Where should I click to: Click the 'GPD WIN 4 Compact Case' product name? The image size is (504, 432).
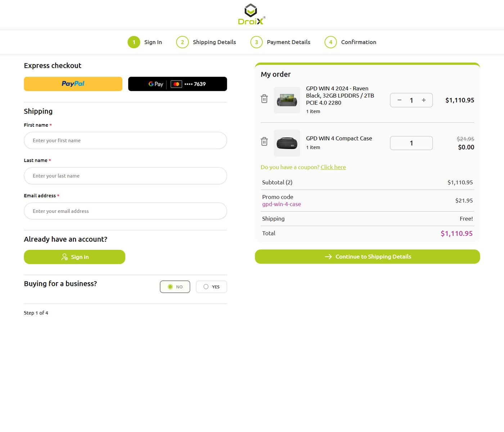click(x=339, y=138)
